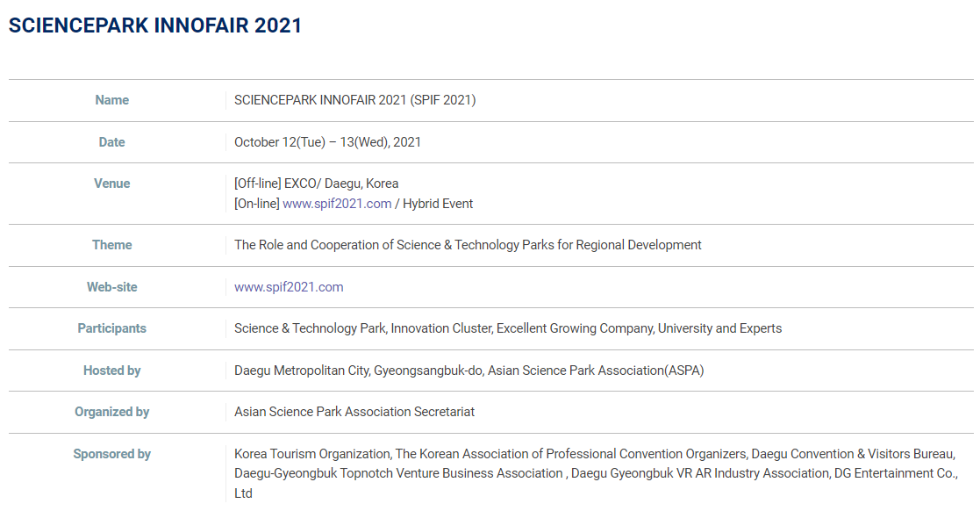The image size is (980, 511).
Task: Click the Name row label
Action: 112,100
